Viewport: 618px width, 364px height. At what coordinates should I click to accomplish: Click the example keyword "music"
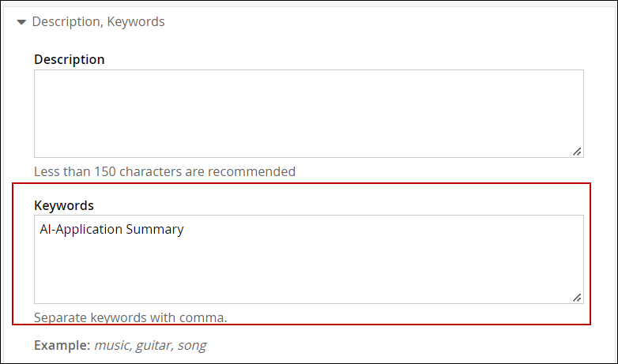coord(112,345)
